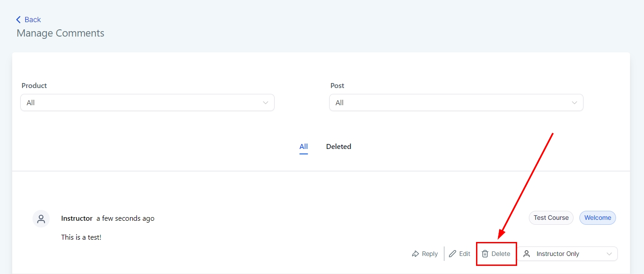644x274 pixels.
Task: Click the commenter's user avatar icon
Action: point(41,219)
